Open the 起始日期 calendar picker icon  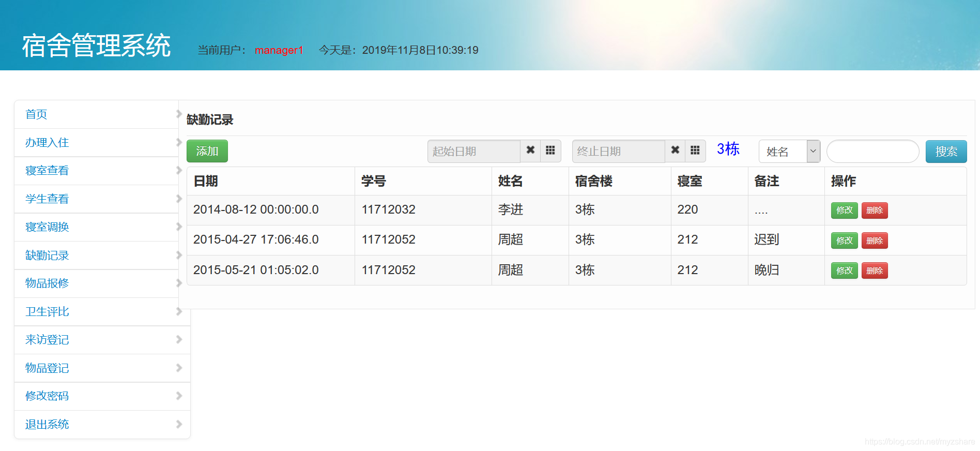pyautogui.click(x=550, y=151)
